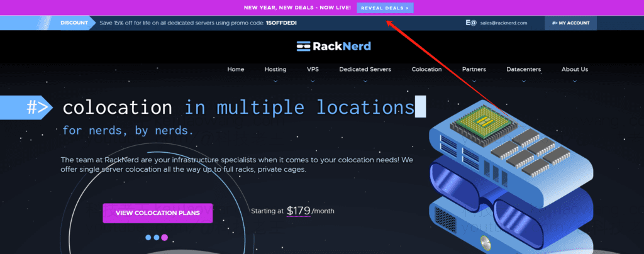Expand the chevron under VPS
Viewport: 644px width, 254px height.
313,81
